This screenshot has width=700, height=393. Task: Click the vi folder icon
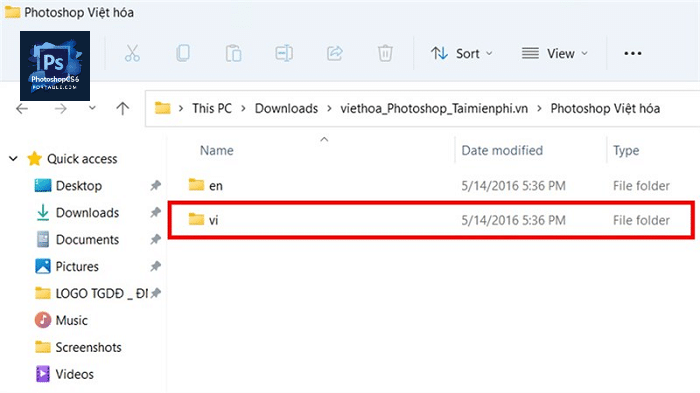tap(196, 219)
